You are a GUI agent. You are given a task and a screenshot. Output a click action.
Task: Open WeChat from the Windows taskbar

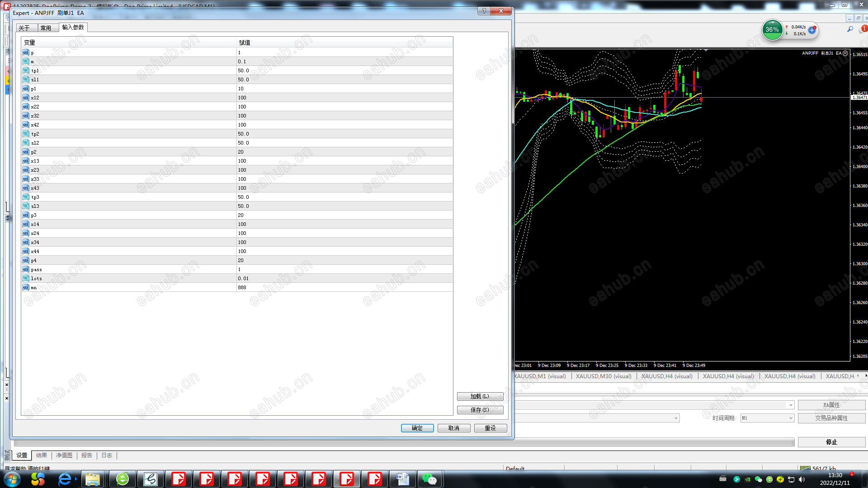pos(429,479)
